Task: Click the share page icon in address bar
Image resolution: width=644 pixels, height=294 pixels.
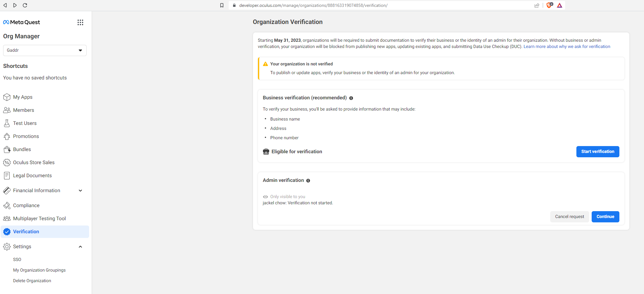Action: (x=537, y=5)
